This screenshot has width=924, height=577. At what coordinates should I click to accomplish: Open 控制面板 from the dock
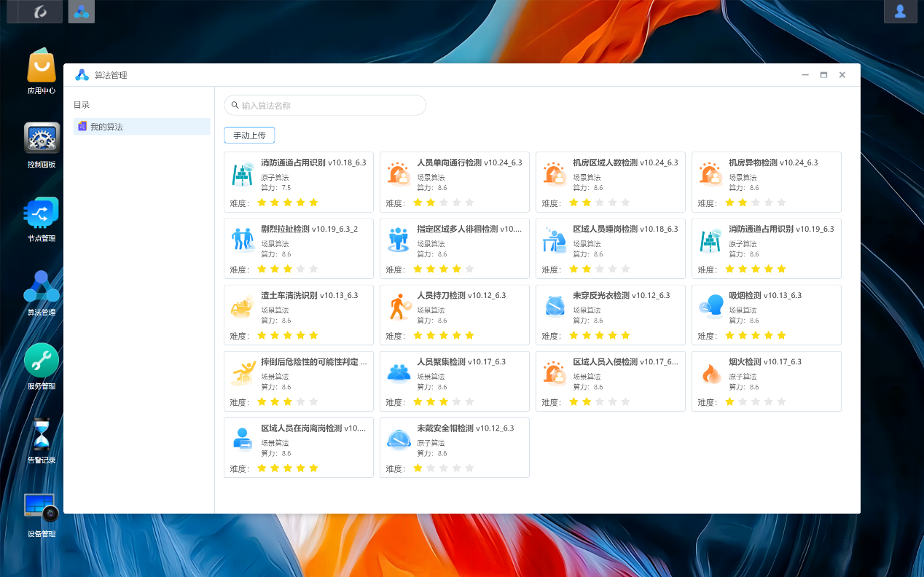point(40,138)
